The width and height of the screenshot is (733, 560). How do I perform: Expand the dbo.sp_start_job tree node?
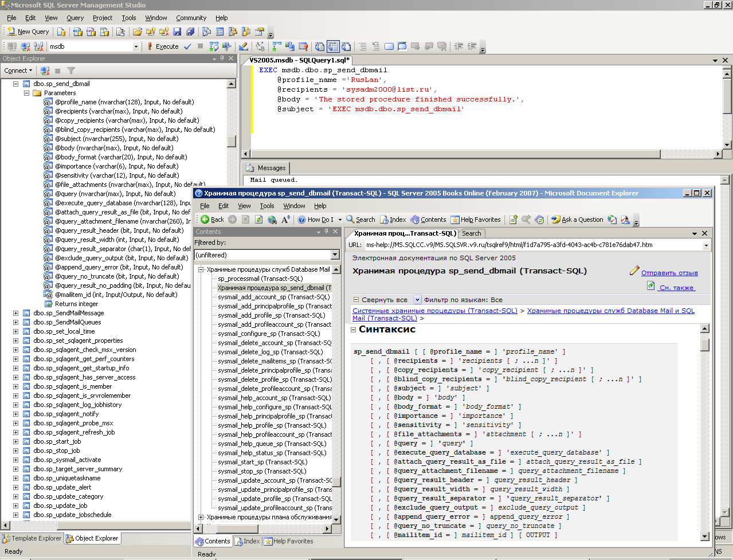tap(16, 441)
